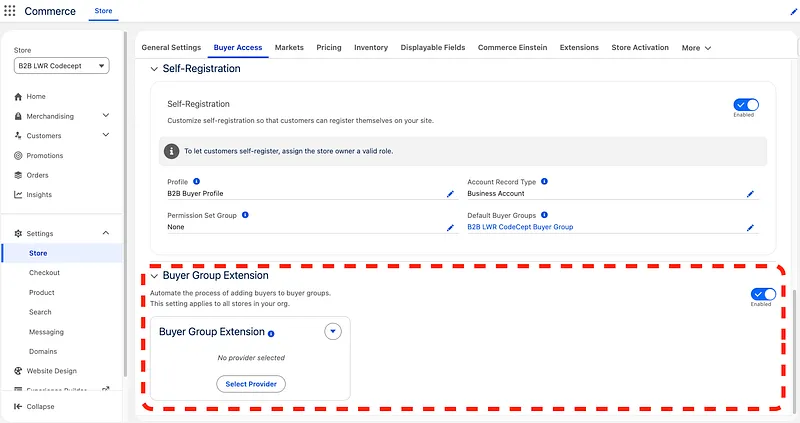Screen dimensions: 800x423
Task: Click the Customers people icon
Action: 18,136
